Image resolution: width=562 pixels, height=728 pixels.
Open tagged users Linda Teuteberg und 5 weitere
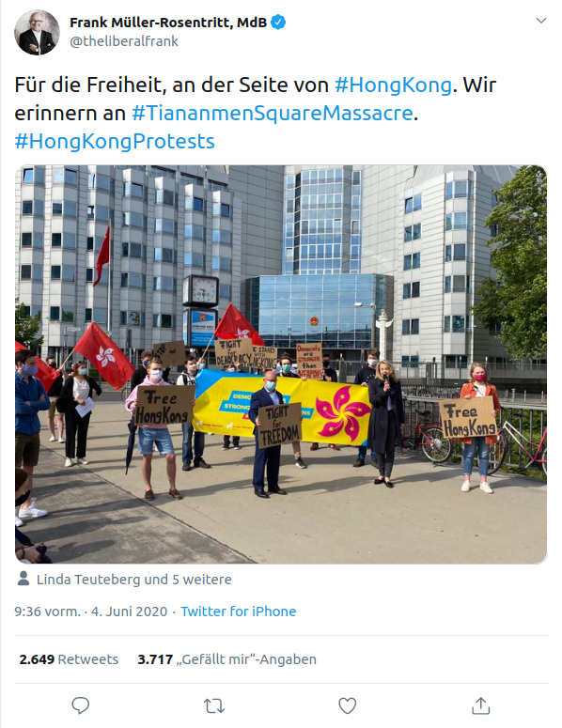133,580
